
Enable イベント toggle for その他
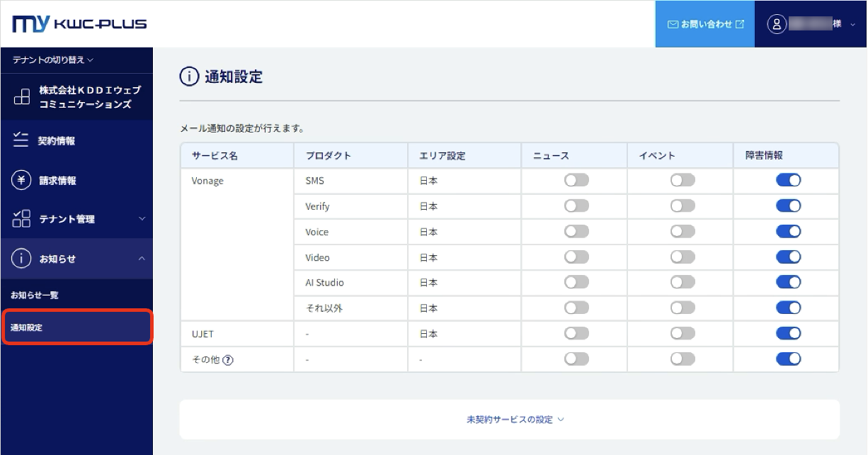click(683, 359)
